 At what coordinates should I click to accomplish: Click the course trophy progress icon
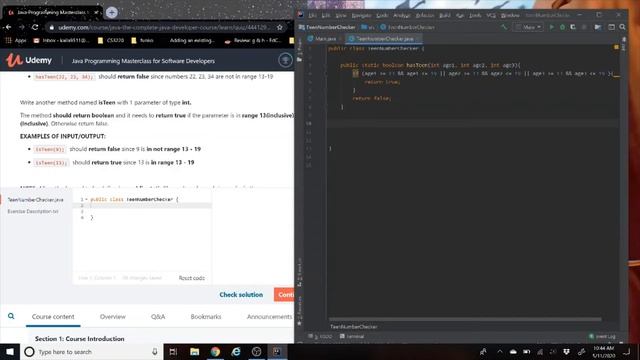285,60
